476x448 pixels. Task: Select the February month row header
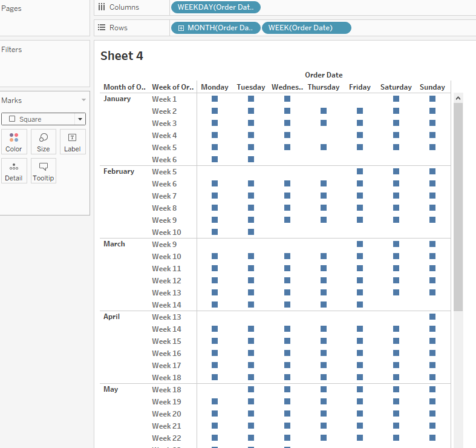[x=119, y=171]
